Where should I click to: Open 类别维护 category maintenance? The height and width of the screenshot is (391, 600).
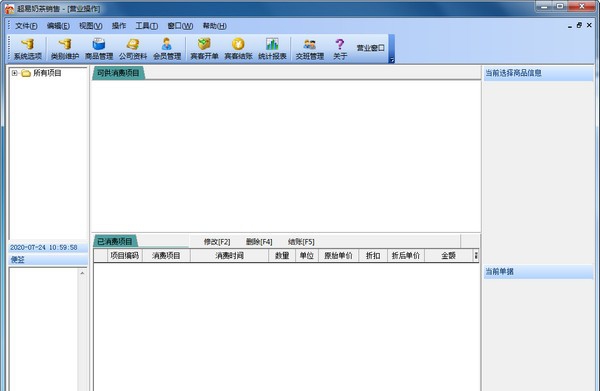[x=65, y=49]
